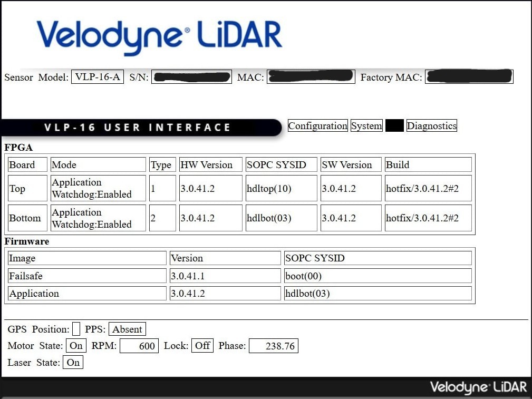Click the Type 2 cell
Viewport: 532px width, 399px height.
click(162, 218)
